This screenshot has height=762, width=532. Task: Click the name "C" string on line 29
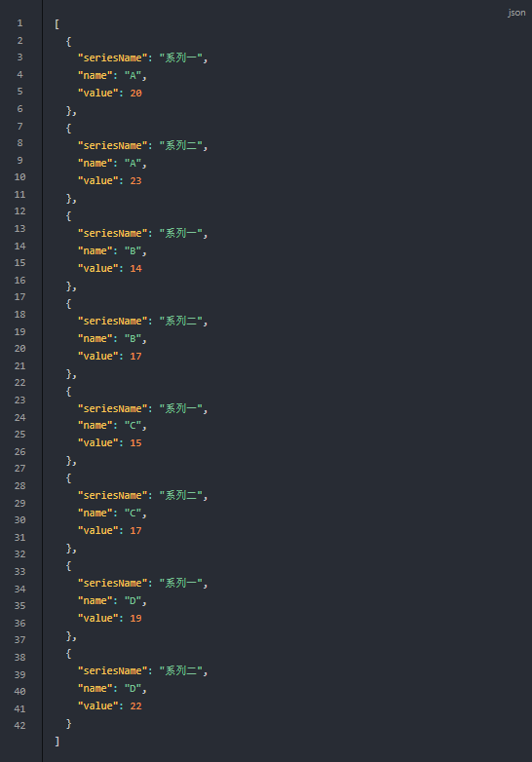tap(133, 513)
